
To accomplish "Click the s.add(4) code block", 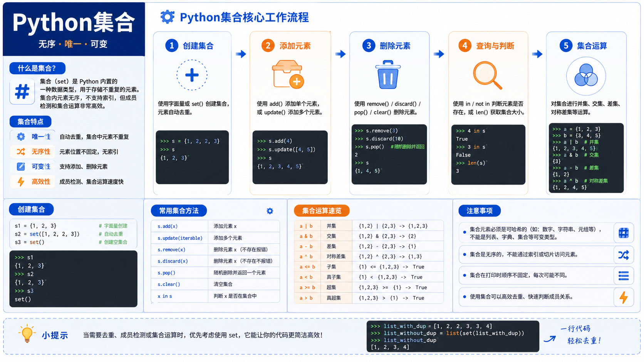I will click(x=290, y=157).
